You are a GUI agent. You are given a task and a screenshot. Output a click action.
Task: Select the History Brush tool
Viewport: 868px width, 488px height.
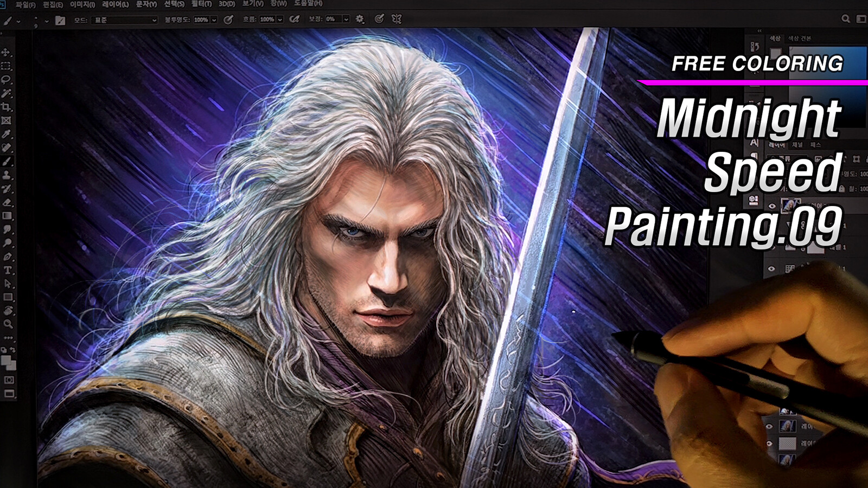7,189
